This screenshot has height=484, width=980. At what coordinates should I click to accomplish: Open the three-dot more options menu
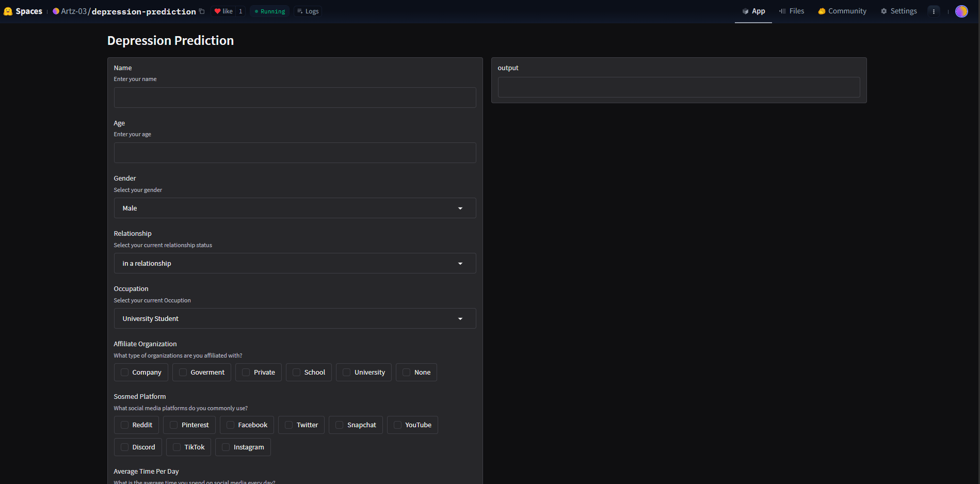click(934, 11)
